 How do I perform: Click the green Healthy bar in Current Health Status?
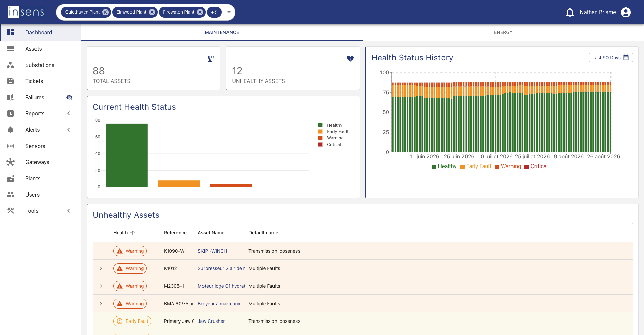tap(127, 155)
